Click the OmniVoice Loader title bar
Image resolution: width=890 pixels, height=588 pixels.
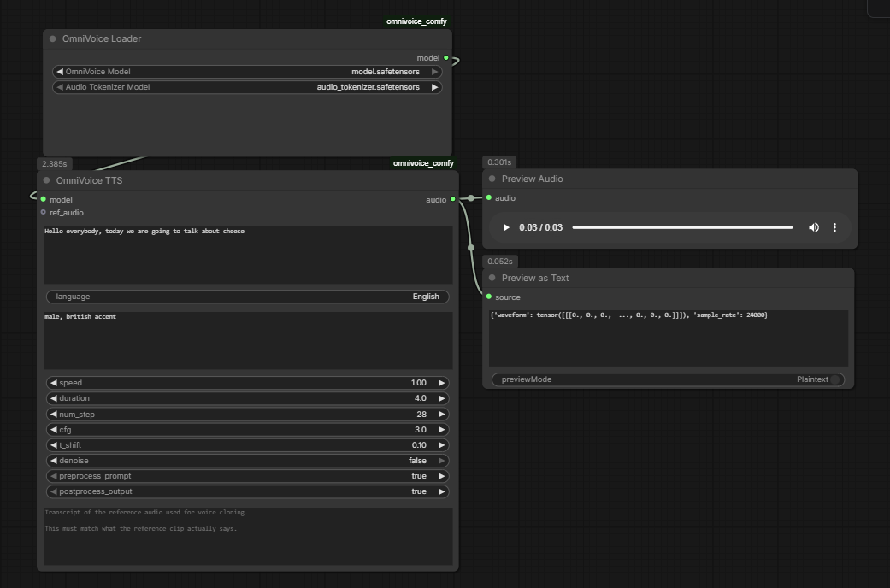(247, 38)
